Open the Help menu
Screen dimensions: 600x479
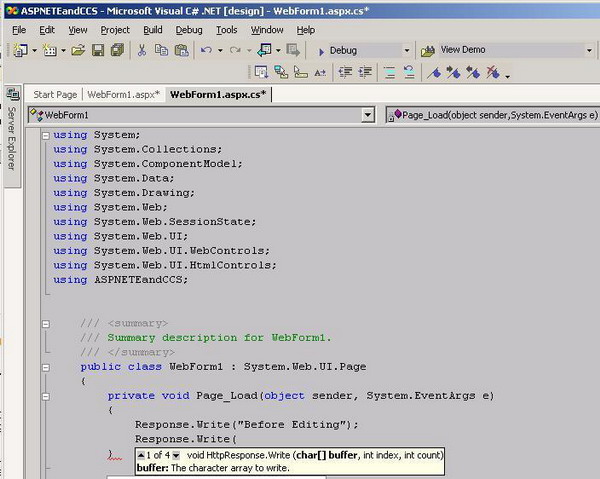[305, 30]
